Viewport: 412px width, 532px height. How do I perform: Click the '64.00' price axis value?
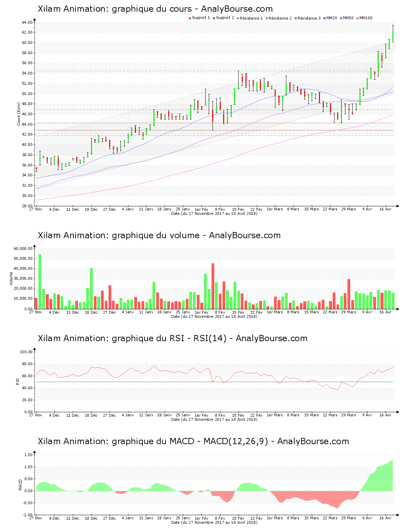click(27, 22)
